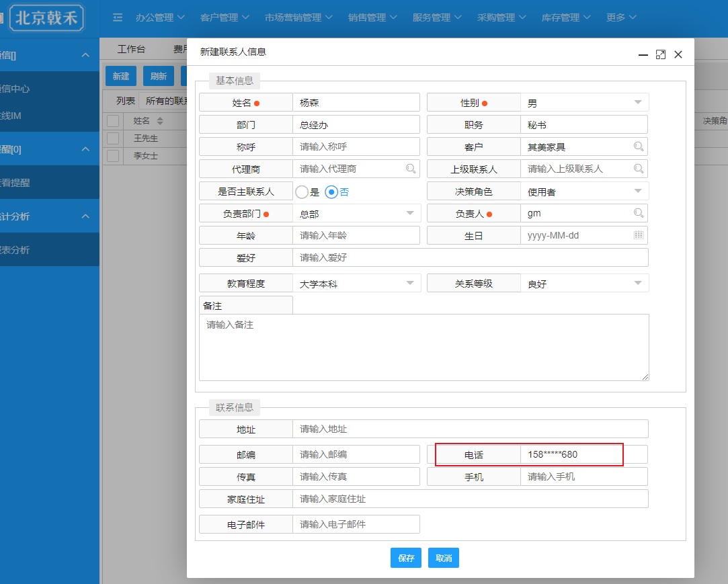Select 是 radio for 是否主联系人
The width and height of the screenshot is (728, 584).
(x=302, y=192)
